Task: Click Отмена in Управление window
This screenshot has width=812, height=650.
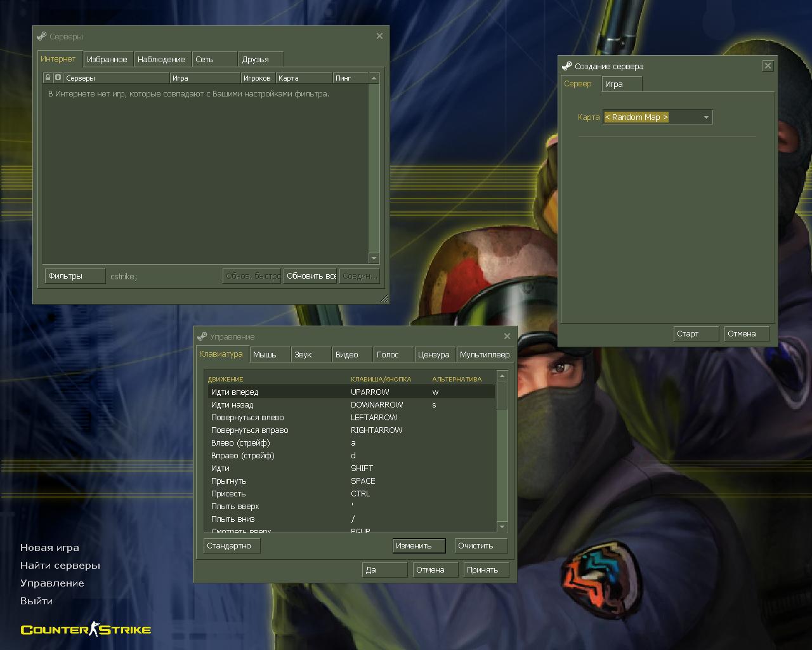Action: [435, 569]
